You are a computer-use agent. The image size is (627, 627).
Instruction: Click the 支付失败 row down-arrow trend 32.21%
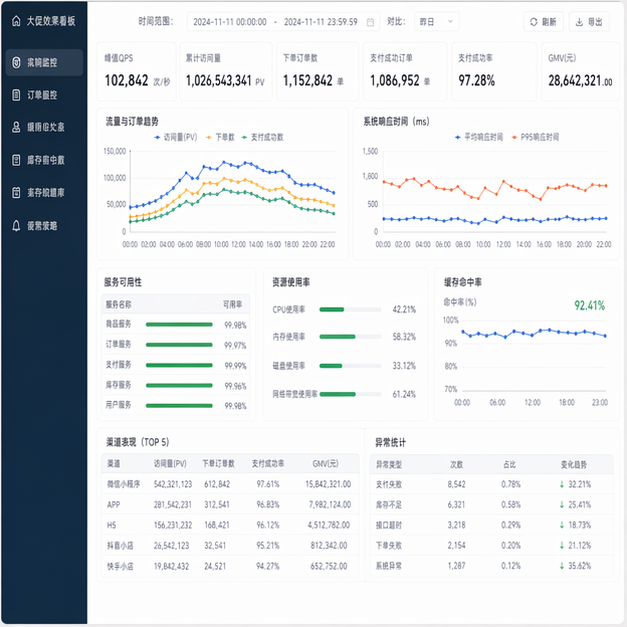coord(575,485)
